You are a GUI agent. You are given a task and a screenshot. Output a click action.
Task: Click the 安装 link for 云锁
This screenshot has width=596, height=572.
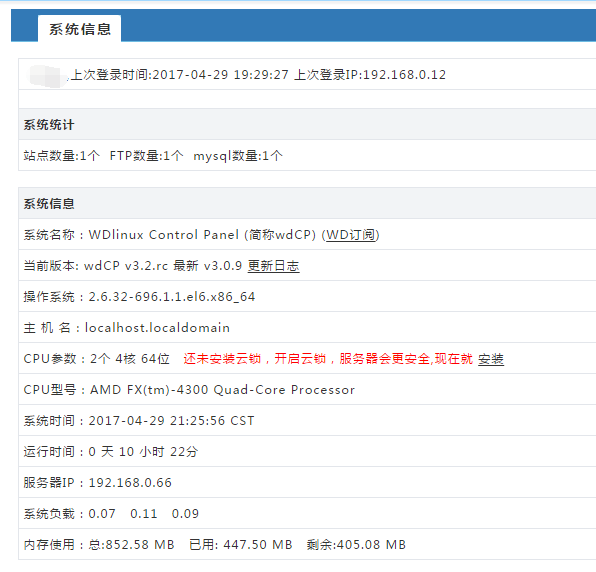(491, 359)
